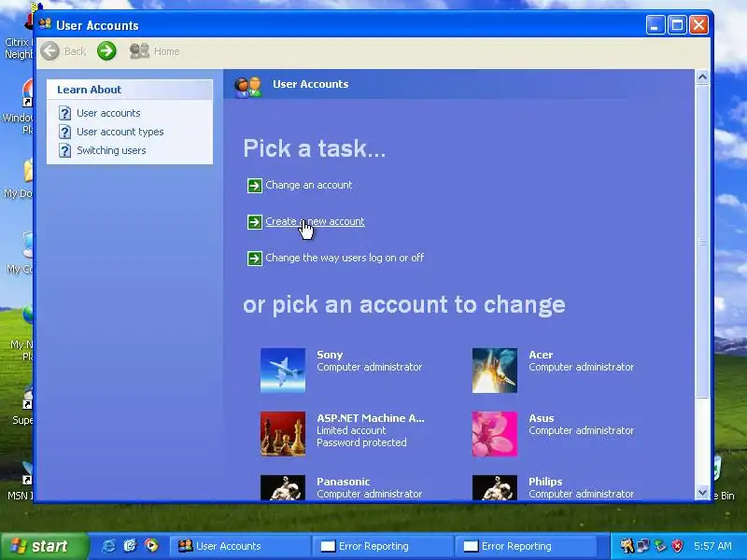Click the keys tray icon

pos(627,546)
